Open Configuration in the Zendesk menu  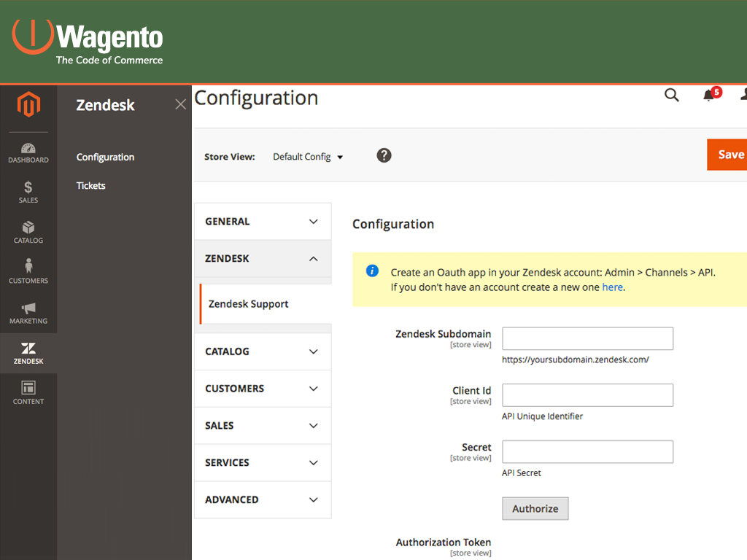click(x=105, y=157)
